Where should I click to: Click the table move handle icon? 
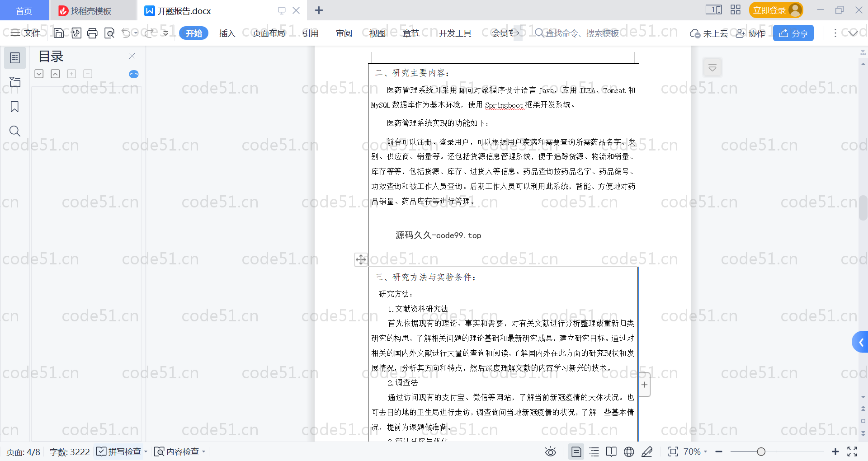pyautogui.click(x=361, y=259)
